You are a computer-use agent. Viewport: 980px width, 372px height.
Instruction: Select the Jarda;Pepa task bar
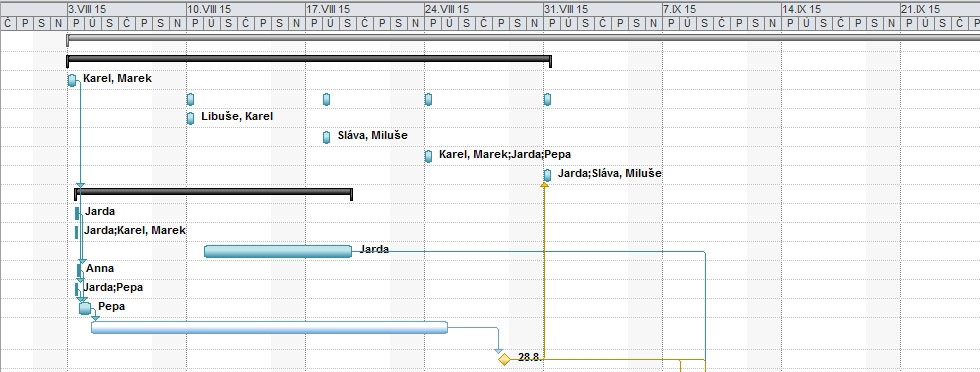tap(78, 289)
